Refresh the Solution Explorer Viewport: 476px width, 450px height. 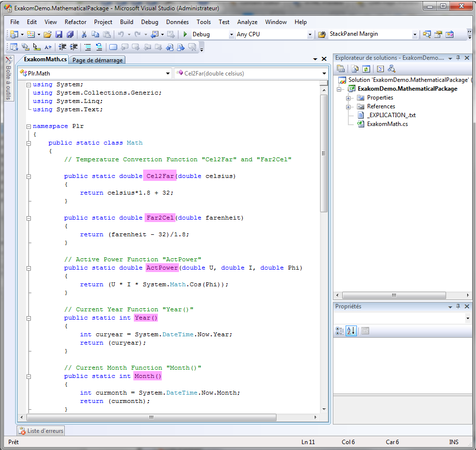pos(366,69)
